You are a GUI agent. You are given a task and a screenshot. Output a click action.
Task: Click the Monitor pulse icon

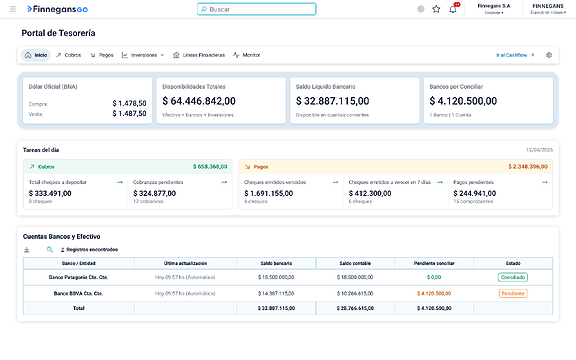[236, 55]
